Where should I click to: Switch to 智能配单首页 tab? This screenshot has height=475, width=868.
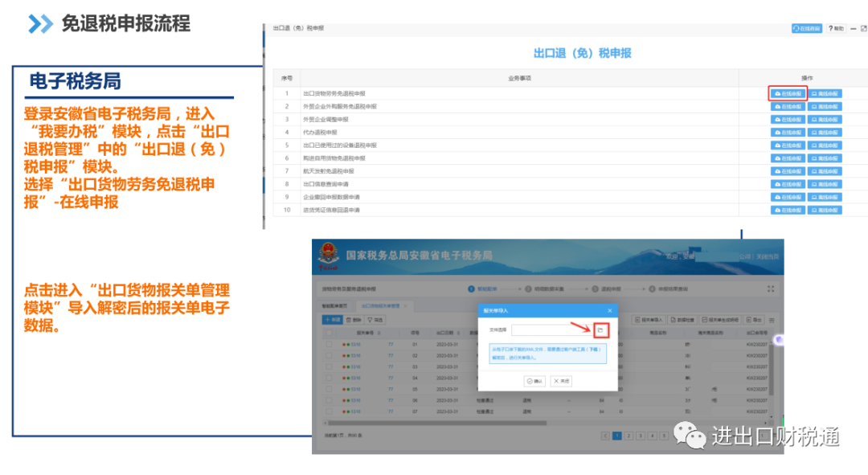point(335,305)
